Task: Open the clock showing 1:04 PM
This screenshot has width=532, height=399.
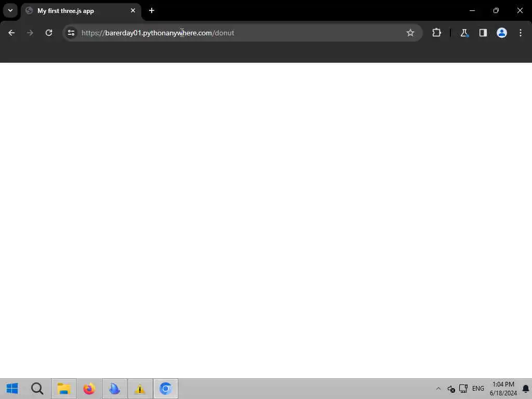Action: (503, 389)
